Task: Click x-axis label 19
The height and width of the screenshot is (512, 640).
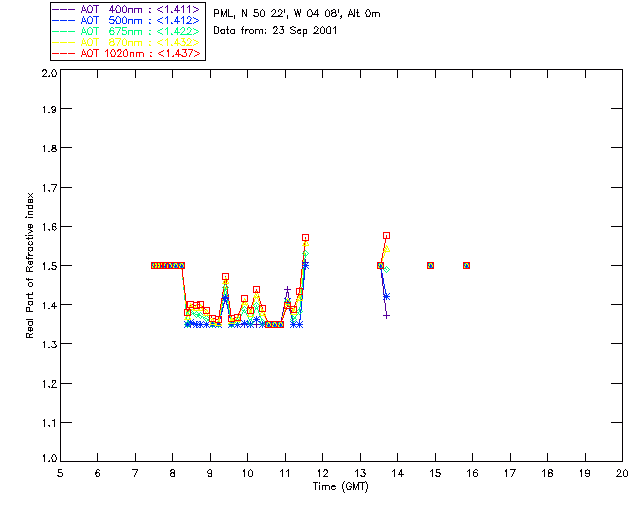Action: [585, 473]
